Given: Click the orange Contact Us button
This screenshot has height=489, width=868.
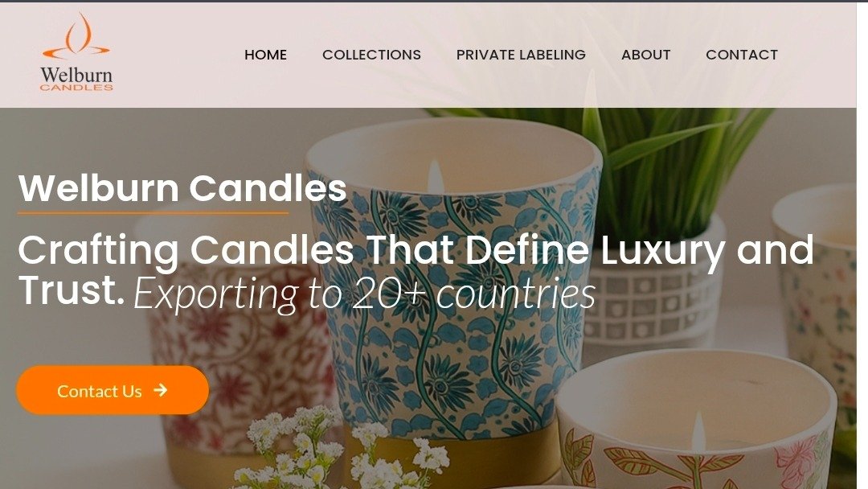Looking at the screenshot, I should click(113, 390).
